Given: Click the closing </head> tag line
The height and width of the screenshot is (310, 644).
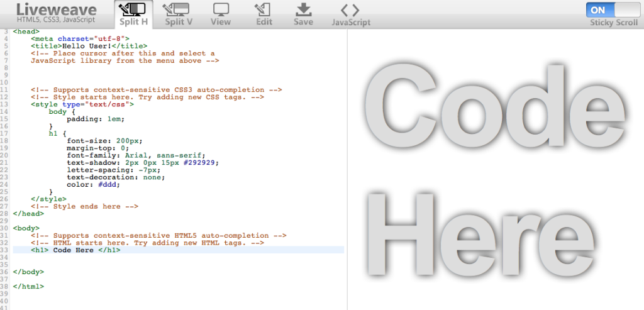Looking at the screenshot, I should 28,214.
